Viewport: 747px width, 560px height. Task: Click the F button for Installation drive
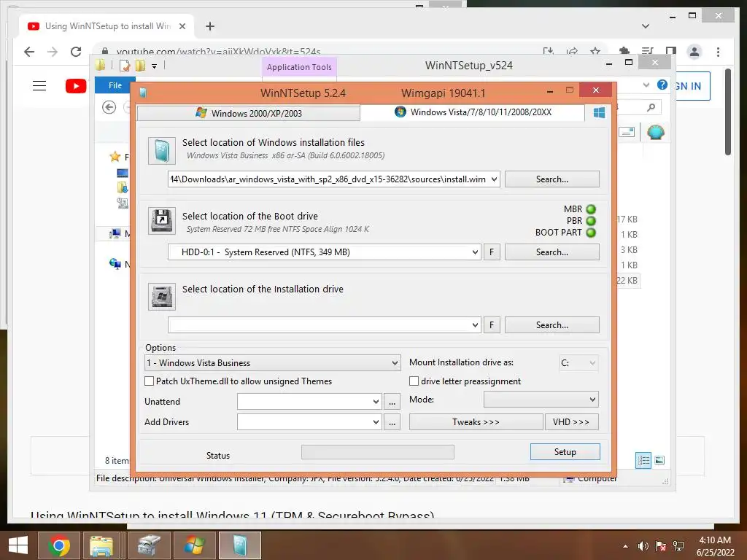click(492, 324)
